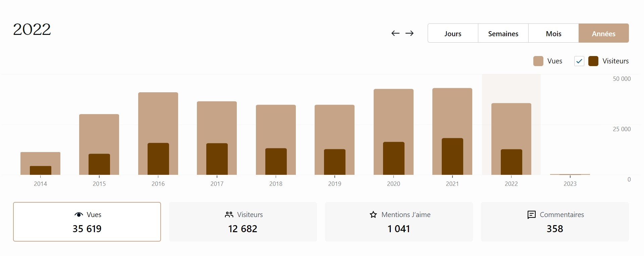Screen dimensions: 644x256
Task: Click the left arrow to go to previous period
Action: [395, 33]
